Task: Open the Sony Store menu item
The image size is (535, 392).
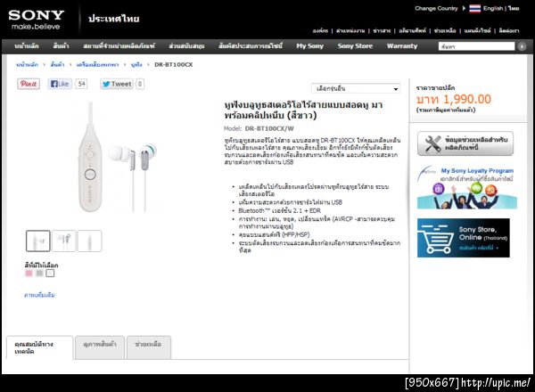Action: (355, 46)
